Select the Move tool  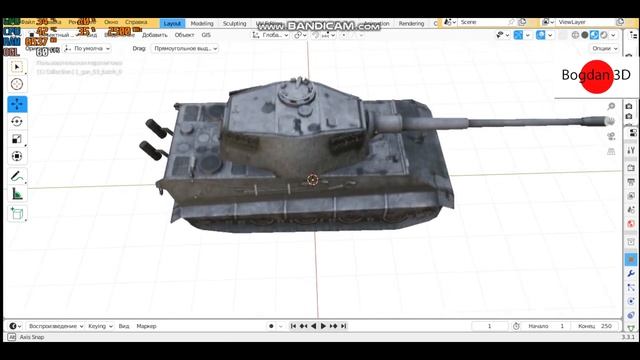coord(17,104)
